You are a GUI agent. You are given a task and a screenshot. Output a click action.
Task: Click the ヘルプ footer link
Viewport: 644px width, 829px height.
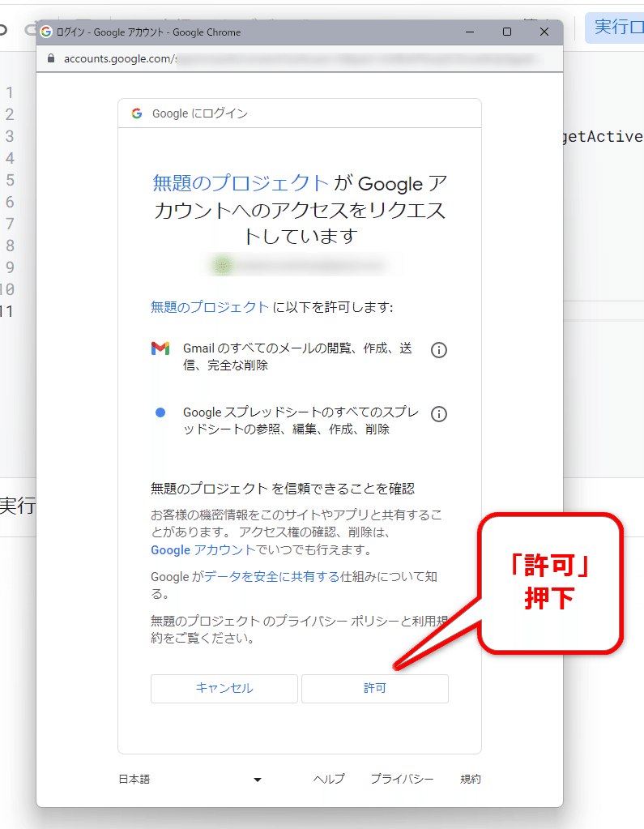(329, 780)
